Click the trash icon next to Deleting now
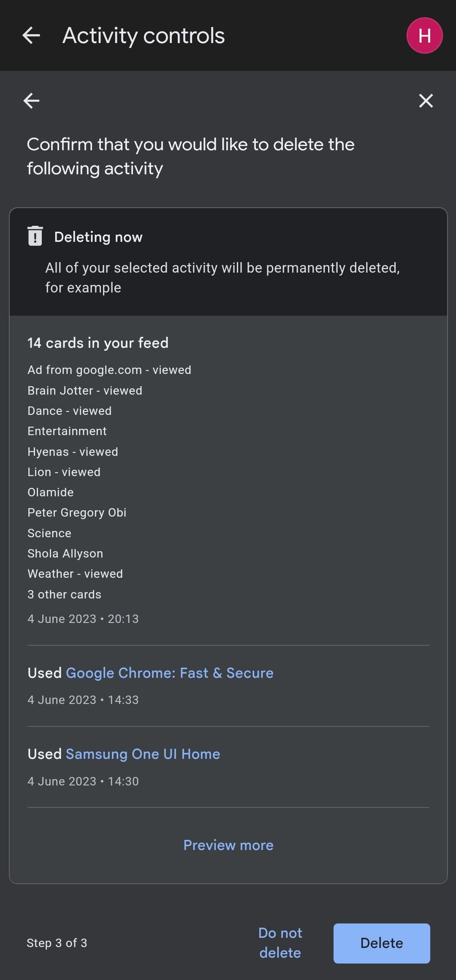Screen dimensions: 456x980 pos(35,236)
